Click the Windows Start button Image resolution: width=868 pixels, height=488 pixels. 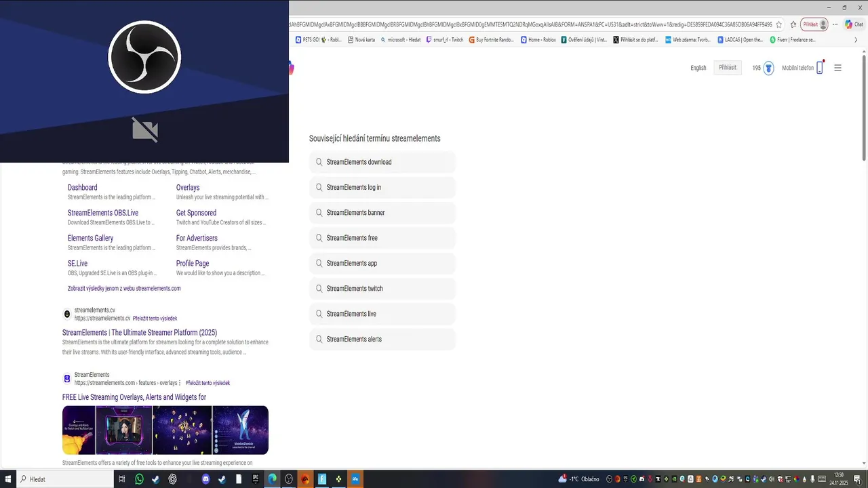(x=8, y=479)
